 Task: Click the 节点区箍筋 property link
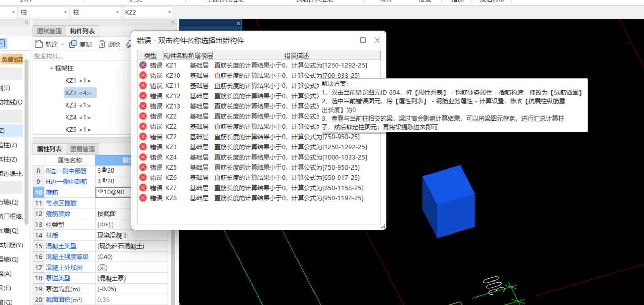coord(61,203)
